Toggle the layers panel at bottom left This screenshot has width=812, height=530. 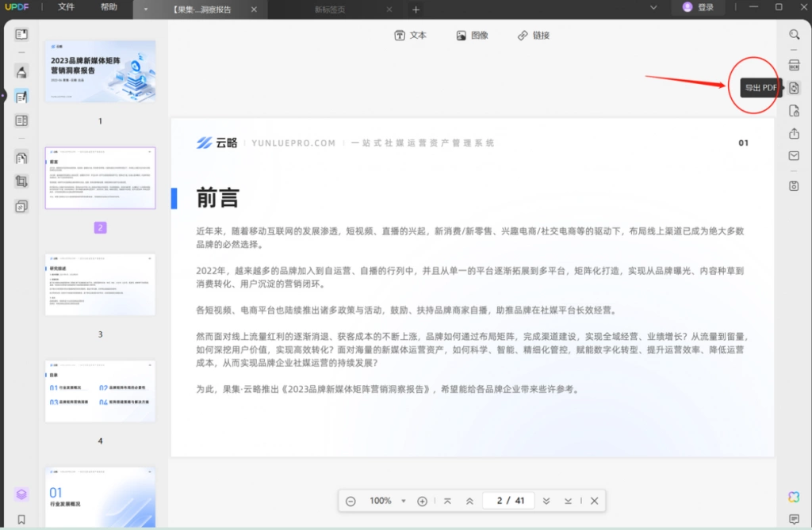click(x=21, y=494)
